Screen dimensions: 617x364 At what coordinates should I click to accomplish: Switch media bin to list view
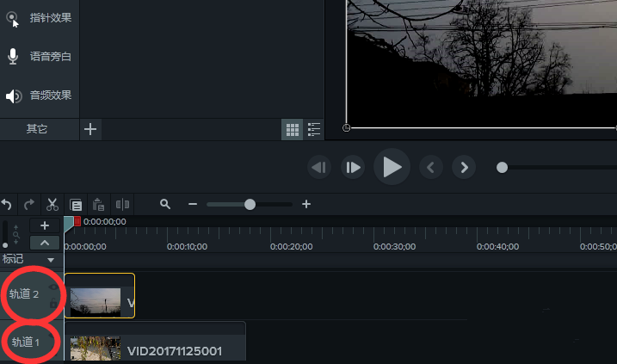[314, 129]
